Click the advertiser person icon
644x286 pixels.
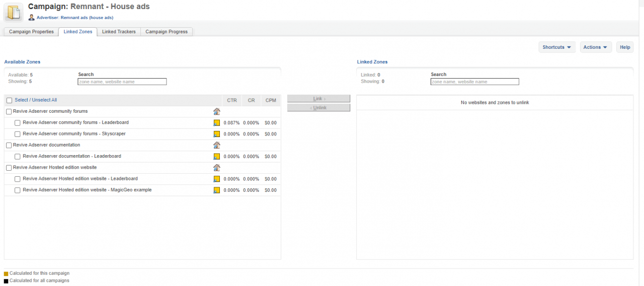[32, 18]
